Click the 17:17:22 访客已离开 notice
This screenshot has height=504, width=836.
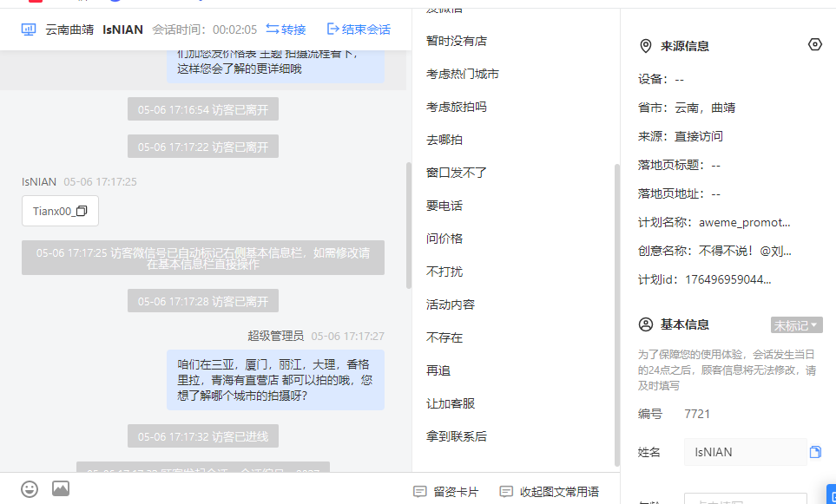tap(203, 147)
